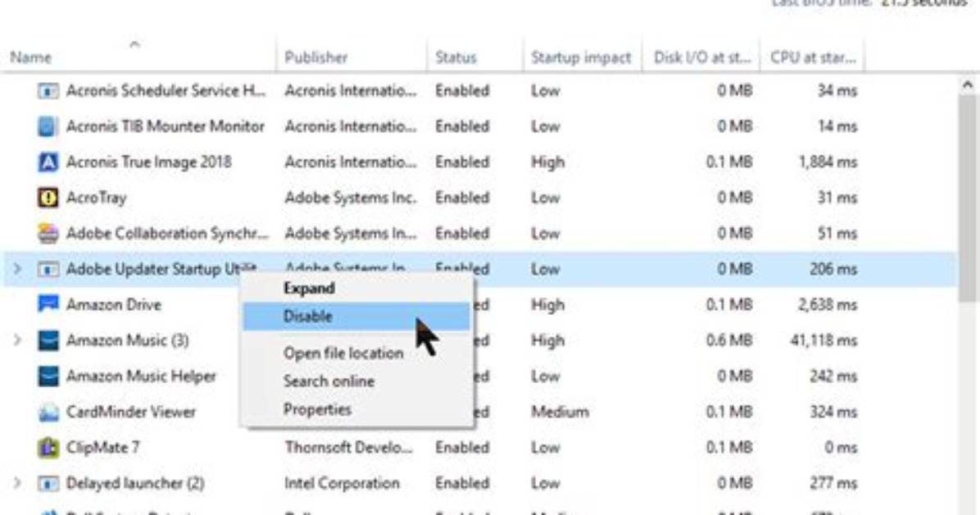Click the Intel Corporation publisher cell

pyautogui.click(x=342, y=483)
